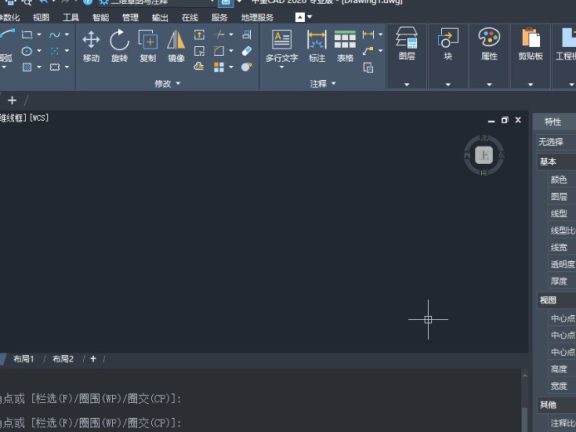Create new drawing tab with plus button
Image resolution: width=576 pixels, height=432 pixels.
[12, 100]
